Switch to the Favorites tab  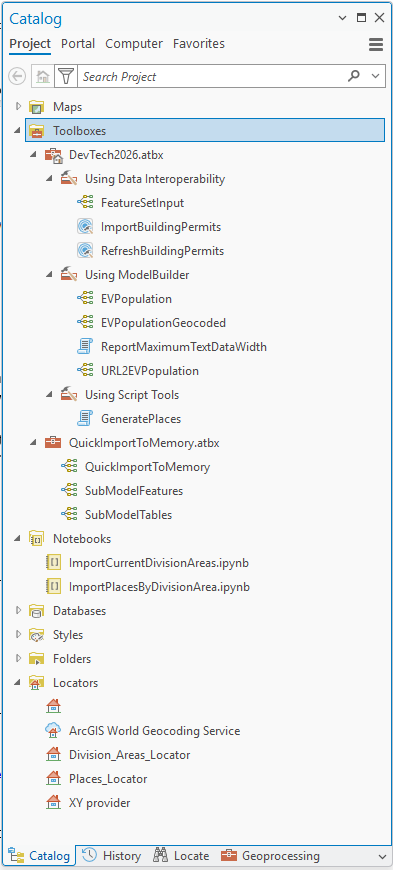199,43
